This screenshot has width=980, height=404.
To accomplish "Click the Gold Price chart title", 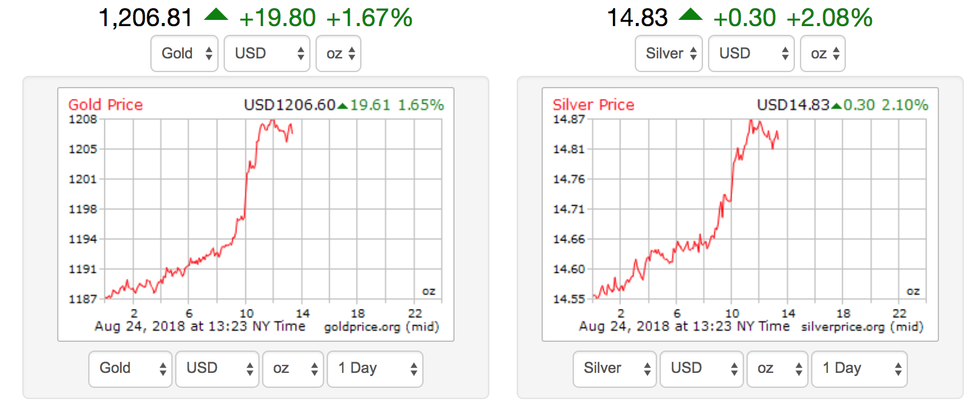I will (106, 105).
